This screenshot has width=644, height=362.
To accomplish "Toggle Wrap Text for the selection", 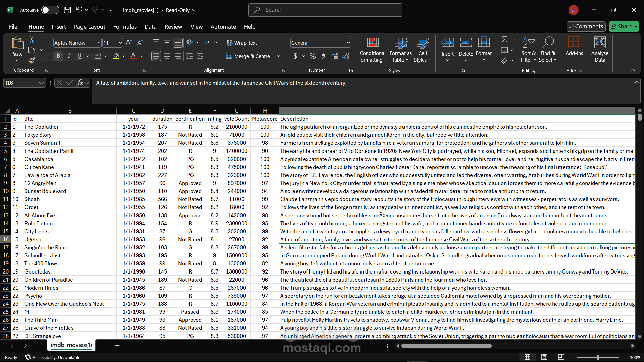I will [242, 43].
